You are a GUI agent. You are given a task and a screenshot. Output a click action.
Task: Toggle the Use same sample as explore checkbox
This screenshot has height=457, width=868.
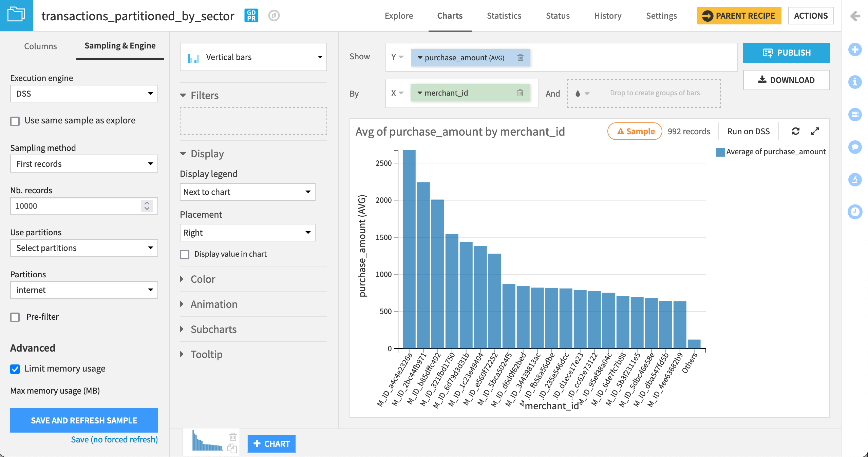pyautogui.click(x=16, y=121)
